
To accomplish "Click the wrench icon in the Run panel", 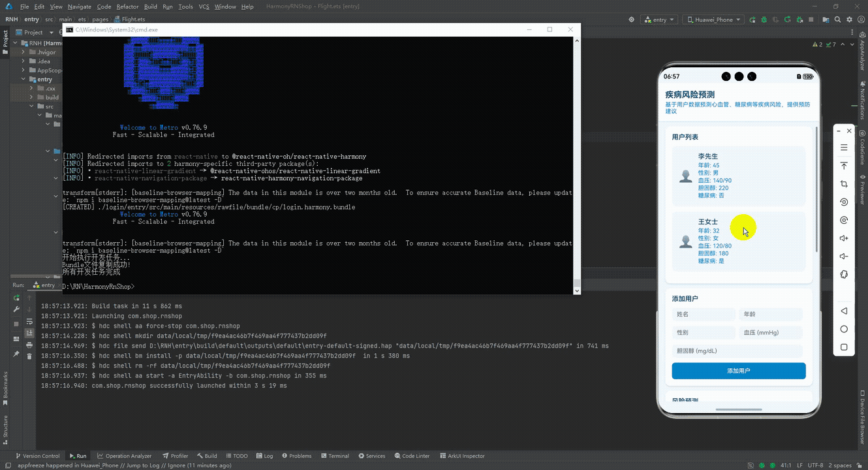I will (17, 309).
